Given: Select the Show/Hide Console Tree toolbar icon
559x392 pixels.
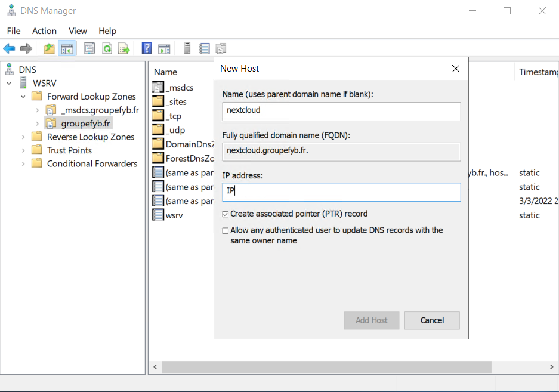Looking at the screenshot, I should 67,48.
